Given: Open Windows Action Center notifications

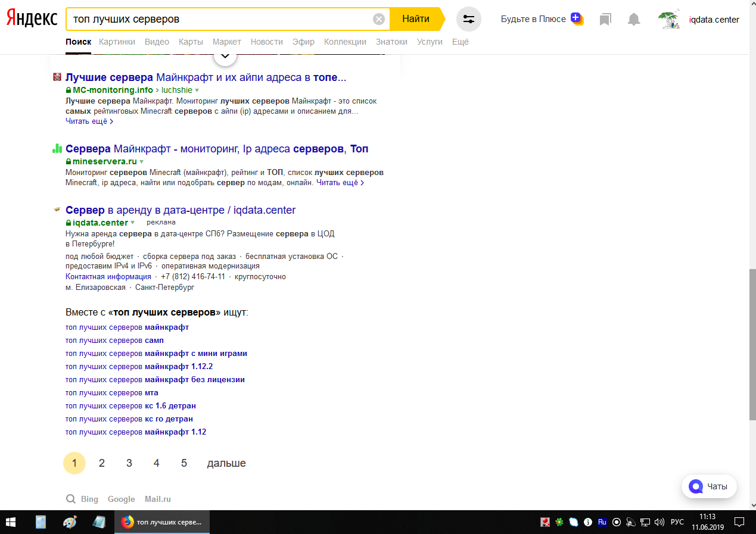Looking at the screenshot, I should [x=739, y=522].
